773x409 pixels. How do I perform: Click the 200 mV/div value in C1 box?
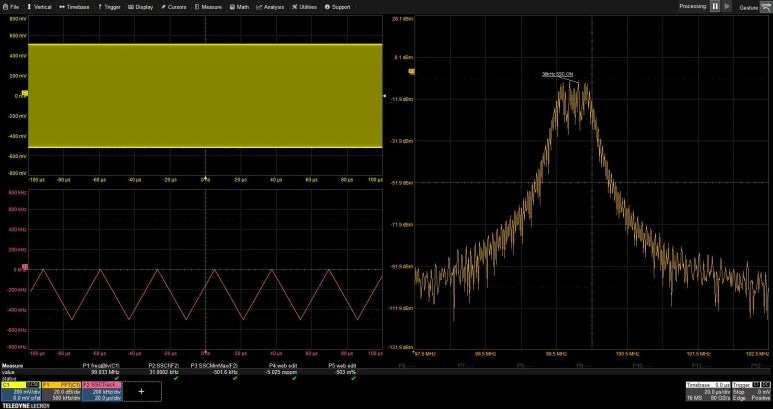pos(29,392)
